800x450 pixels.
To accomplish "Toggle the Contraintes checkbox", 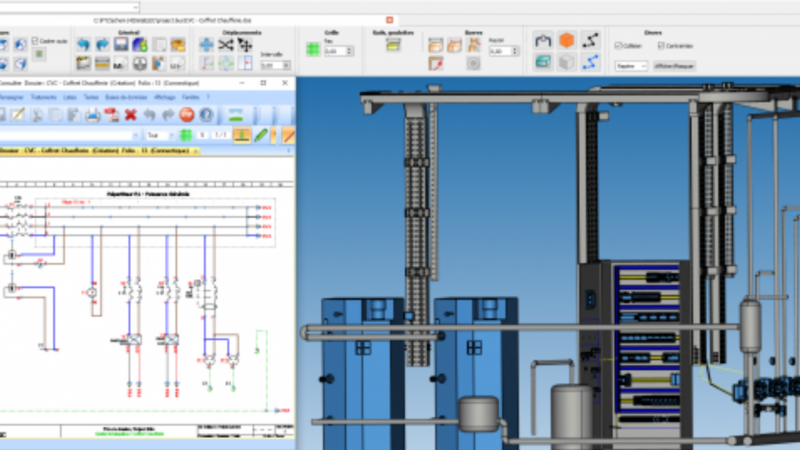I will (x=661, y=45).
